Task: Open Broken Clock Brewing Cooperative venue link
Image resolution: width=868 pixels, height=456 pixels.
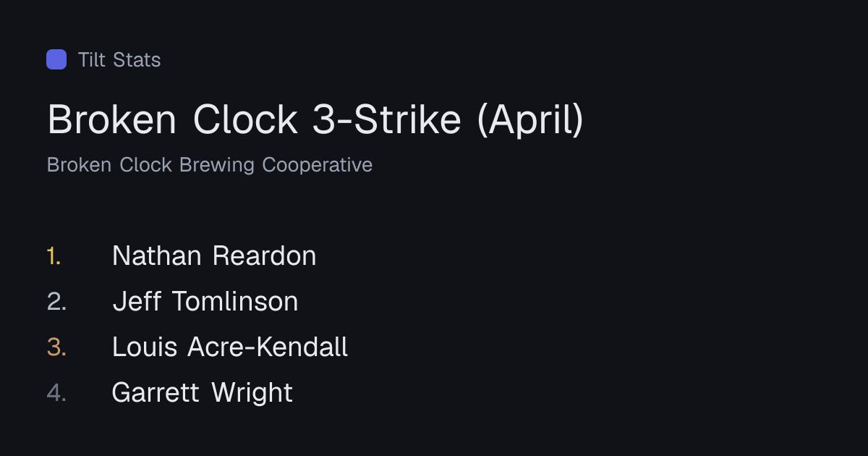Action: tap(210, 165)
